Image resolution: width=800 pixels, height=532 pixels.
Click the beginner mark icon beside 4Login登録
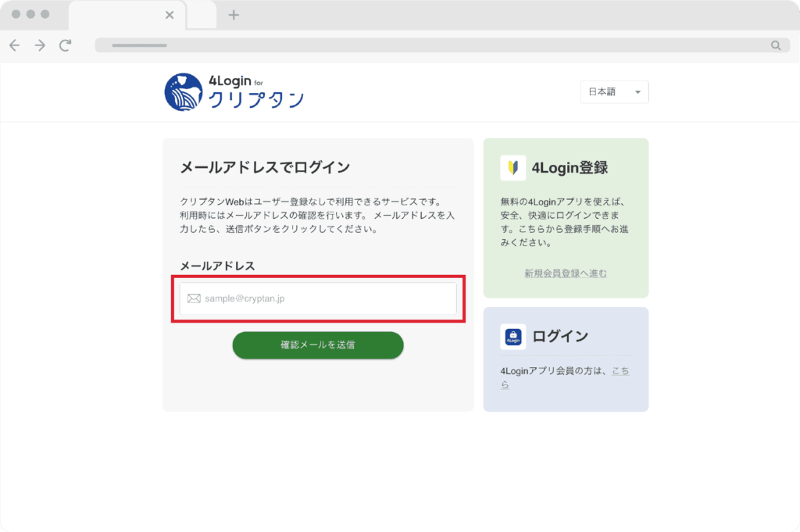click(x=513, y=167)
